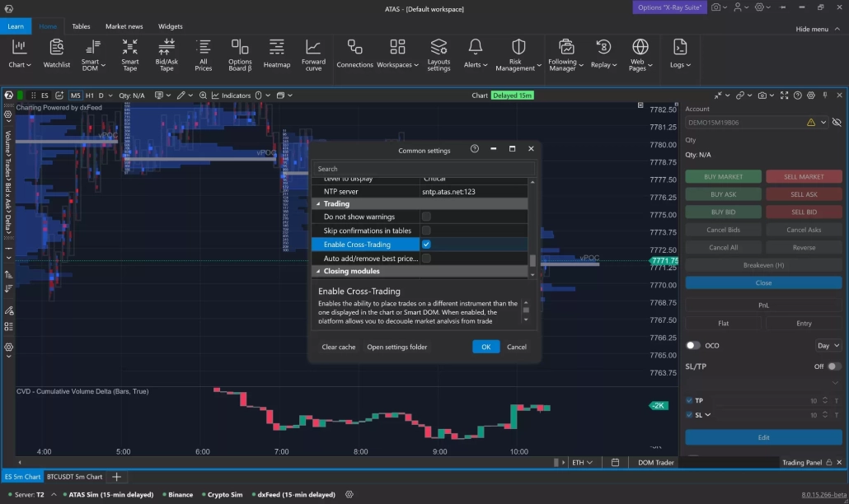
Task: Launch the Smart Tape window
Action: tap(130, 54)
